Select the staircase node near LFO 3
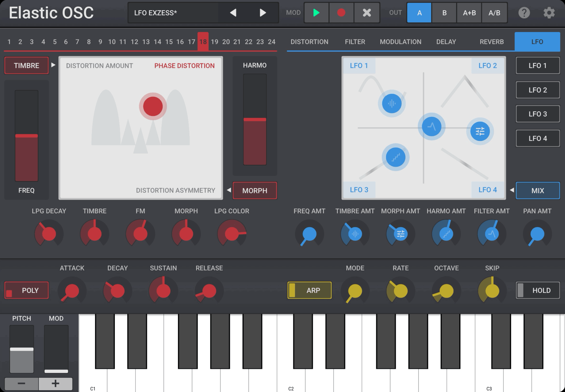Viewport: 565px width, 392px height. [396, 157]
